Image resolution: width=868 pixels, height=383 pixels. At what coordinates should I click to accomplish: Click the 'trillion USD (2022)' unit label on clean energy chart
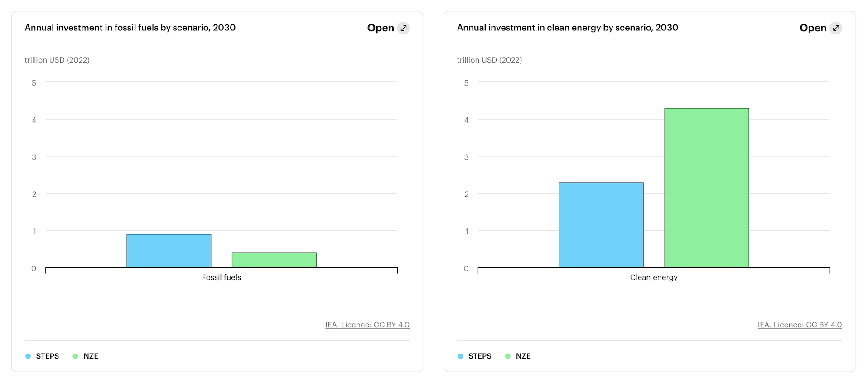tap(489, 60)
